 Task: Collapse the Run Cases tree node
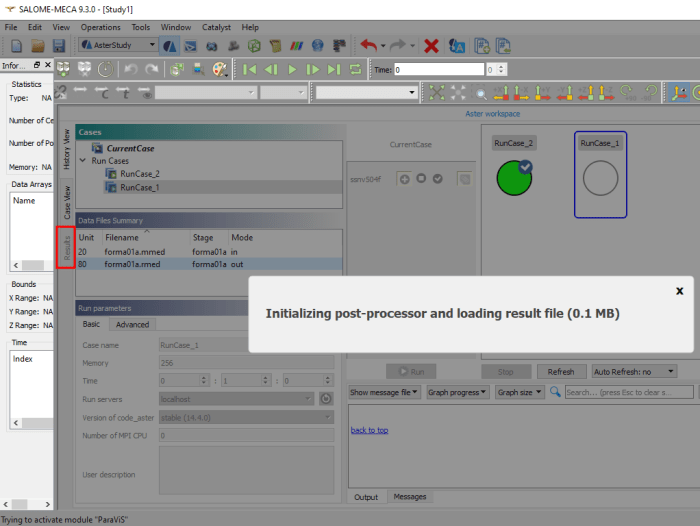[x=83, y=160]
